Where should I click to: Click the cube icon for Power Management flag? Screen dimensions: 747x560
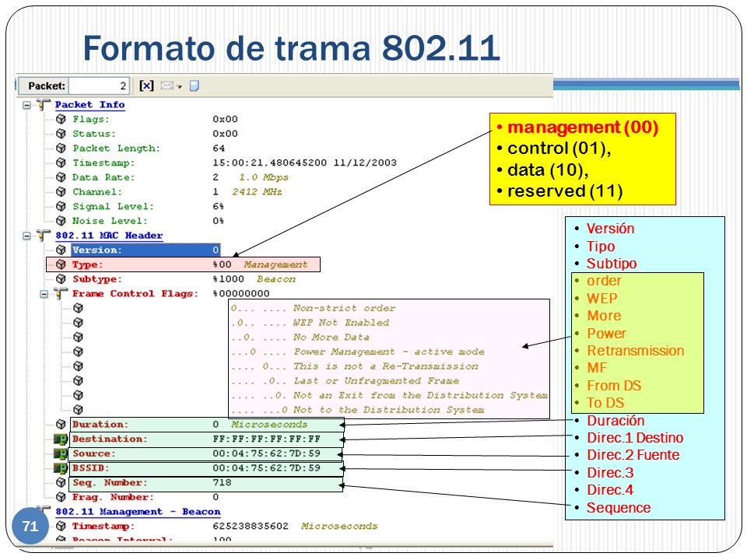(78, 352)
